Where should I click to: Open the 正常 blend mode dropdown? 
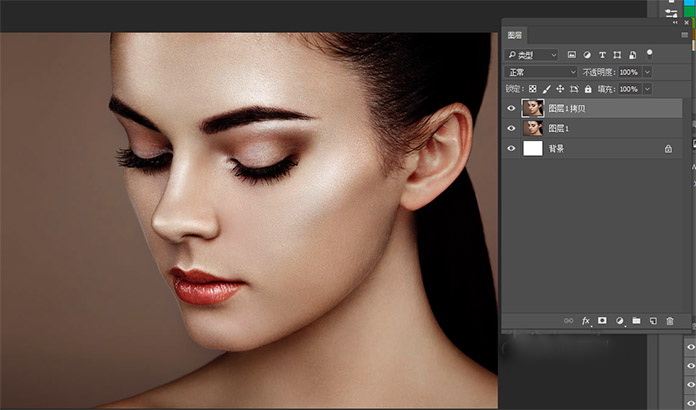tap(542, 72)
